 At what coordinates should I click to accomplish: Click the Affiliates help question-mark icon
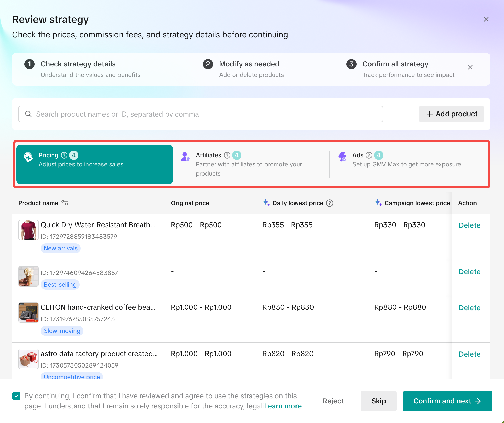227,155
